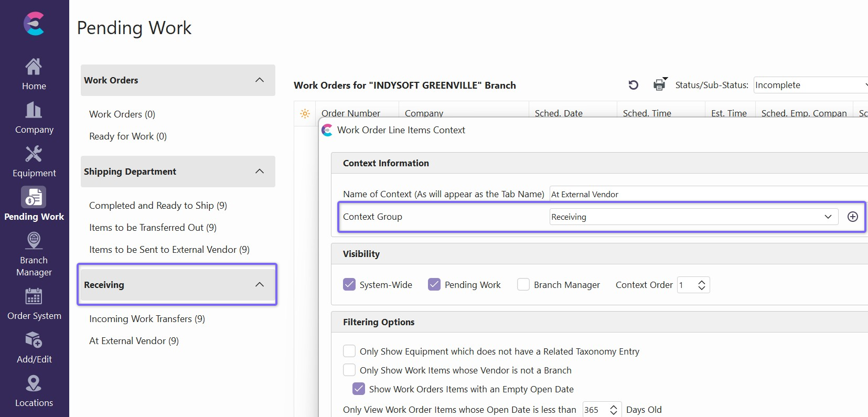Check Only Show Work Items whose Vendor is not a Branch
The width and height of the screenshot is (868, 417).
(x=349, y=370)
